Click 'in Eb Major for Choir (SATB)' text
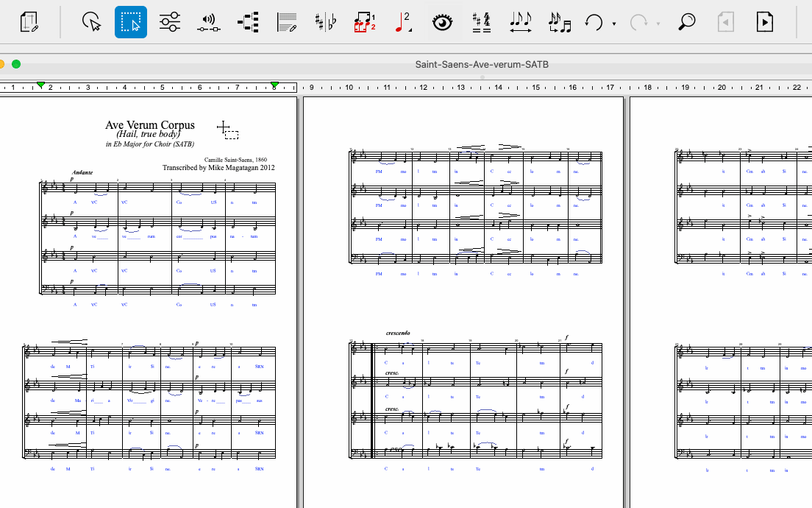 (x=150, y=144)
